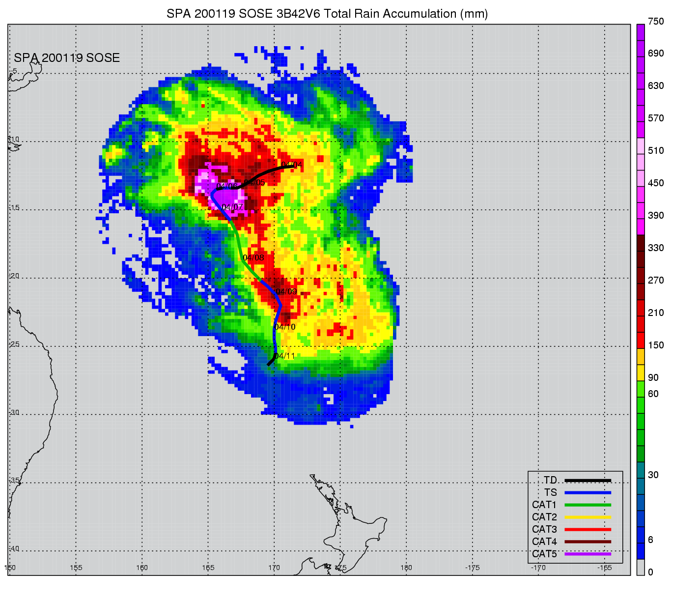The width and height of the screenshot is (700, 600).
Task: Click the chart title text
Action: (x=327, y=14)
